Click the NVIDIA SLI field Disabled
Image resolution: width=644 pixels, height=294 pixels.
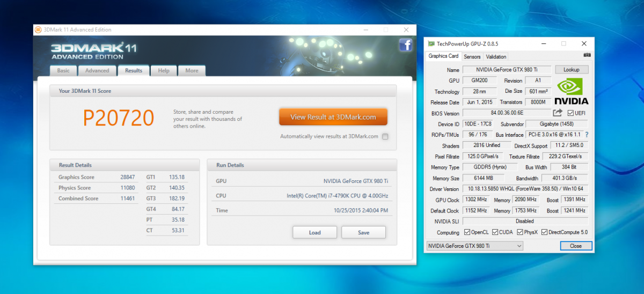coord(525,221)
